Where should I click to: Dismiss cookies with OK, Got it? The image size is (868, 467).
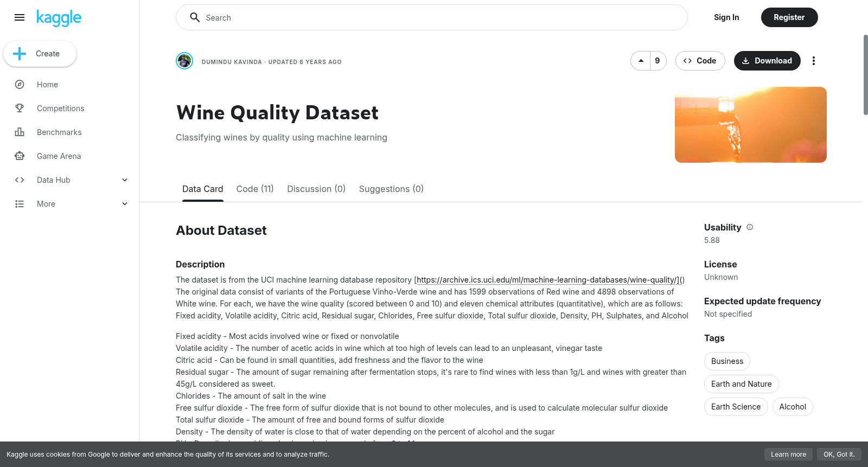839,455
